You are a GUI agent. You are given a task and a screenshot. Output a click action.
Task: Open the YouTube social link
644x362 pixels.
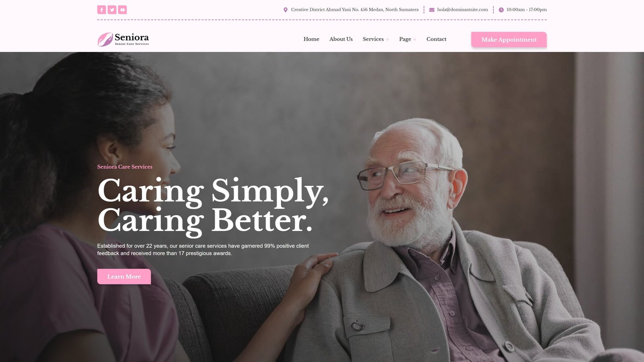[122, 10]
